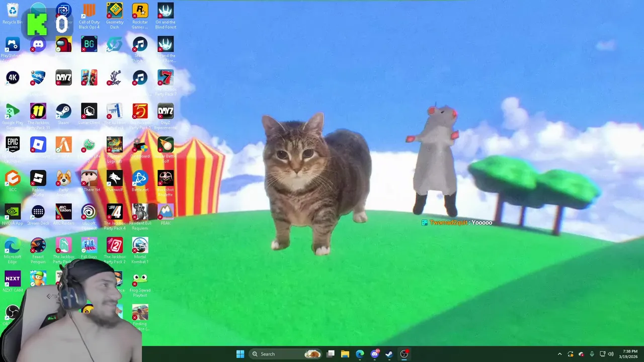
Task: Select Rayman Legends desktop icon
Action: pos(115,150)
